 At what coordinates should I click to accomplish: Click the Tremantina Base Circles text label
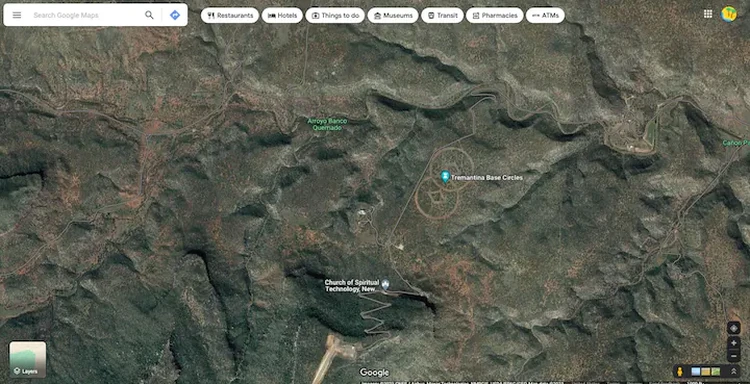pyautogui.click(x=487, y=177)
